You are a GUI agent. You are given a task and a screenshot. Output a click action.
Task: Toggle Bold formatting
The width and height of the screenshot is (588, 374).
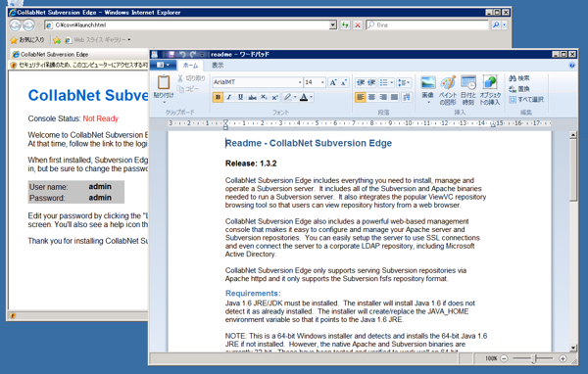[218, 98]
